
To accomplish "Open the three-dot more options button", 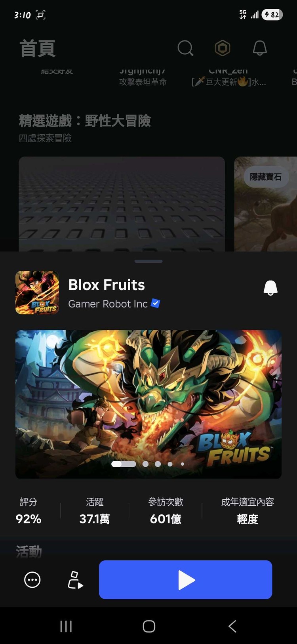I will 32,580.
